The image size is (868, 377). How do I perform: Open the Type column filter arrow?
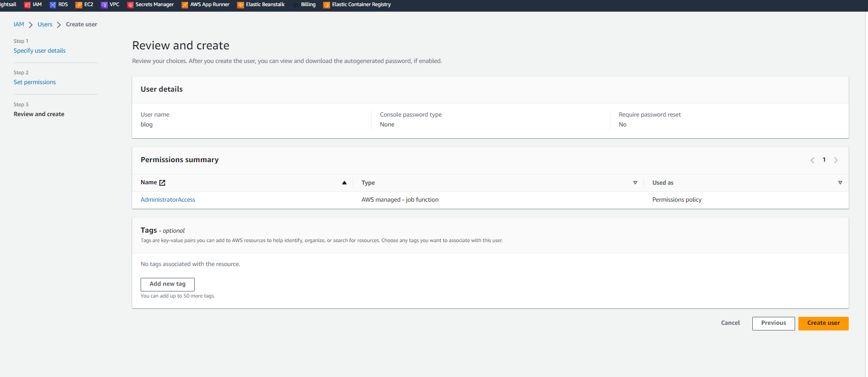[635, 183]
